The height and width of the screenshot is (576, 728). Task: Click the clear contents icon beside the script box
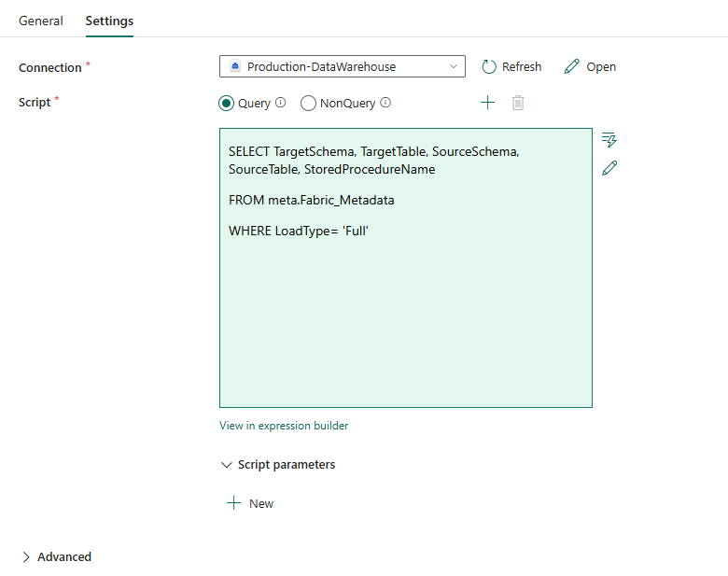[x=609, y=140]
